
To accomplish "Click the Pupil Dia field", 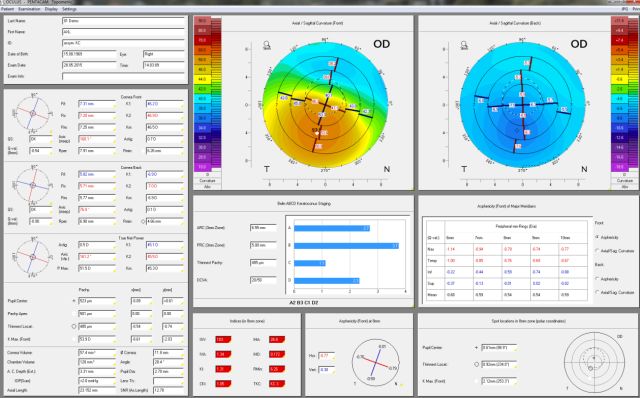I will [168, 371].
